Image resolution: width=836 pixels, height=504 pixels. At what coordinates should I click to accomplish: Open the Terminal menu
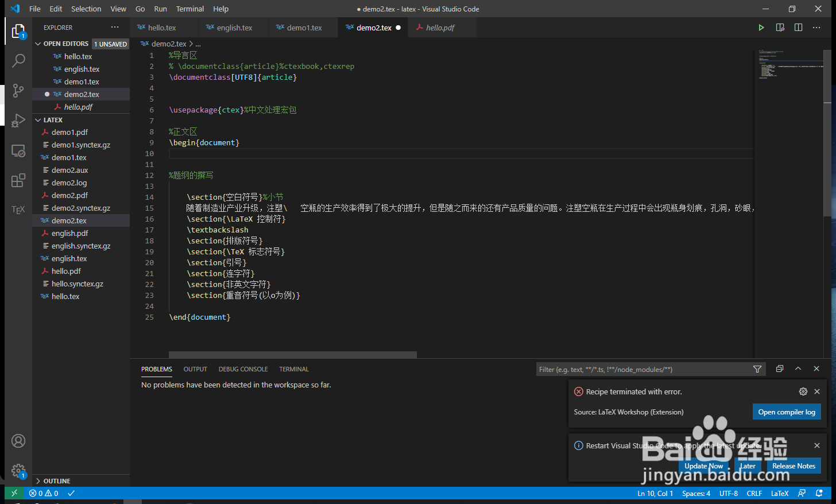(190, 9)
